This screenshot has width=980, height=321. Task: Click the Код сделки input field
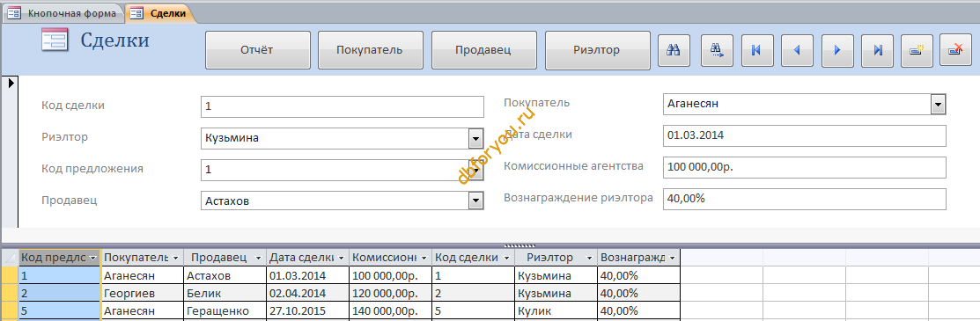click(343, 106)
